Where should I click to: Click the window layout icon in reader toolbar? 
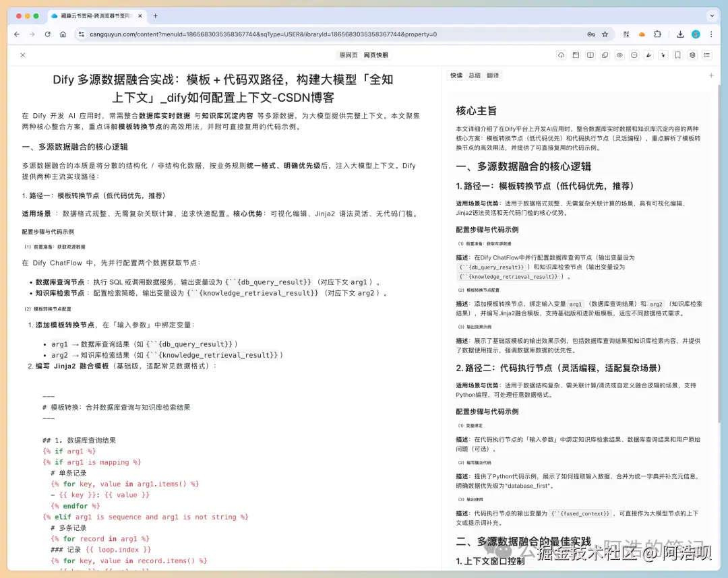tap(576, 55)
